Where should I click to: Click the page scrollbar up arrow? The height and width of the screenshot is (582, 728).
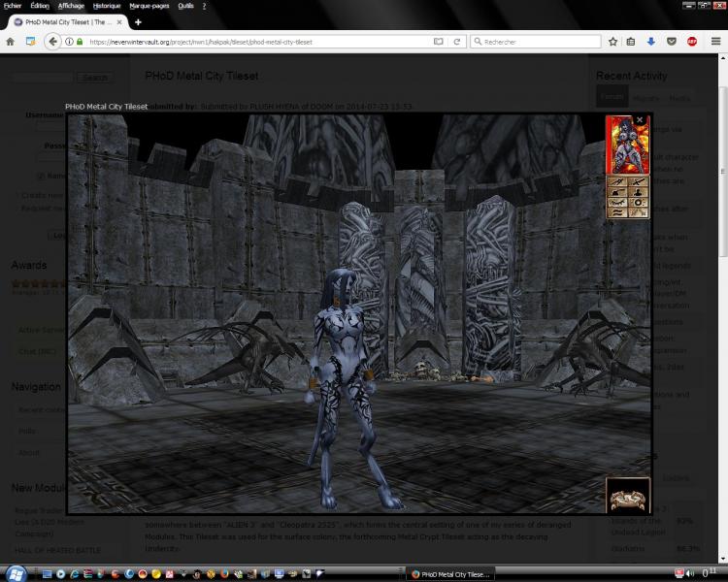[723, 58]
